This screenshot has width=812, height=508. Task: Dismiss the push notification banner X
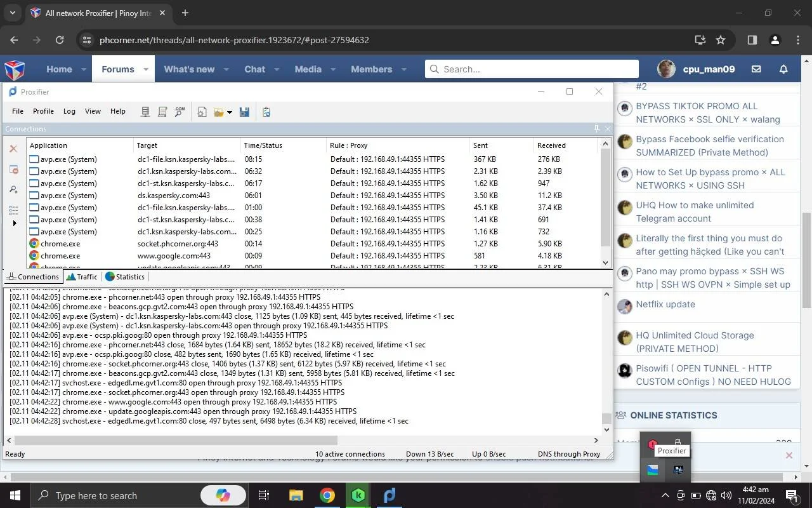[x=789, y=455]
